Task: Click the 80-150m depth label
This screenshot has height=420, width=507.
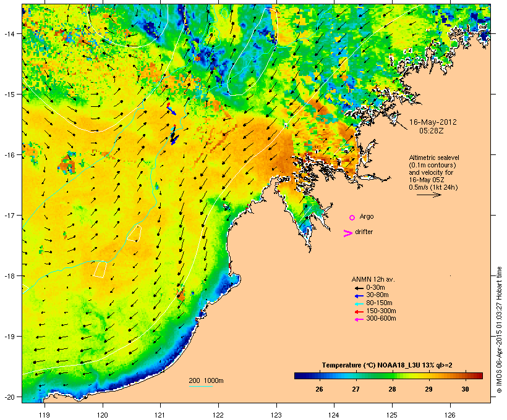Action: tap(379, 303)
